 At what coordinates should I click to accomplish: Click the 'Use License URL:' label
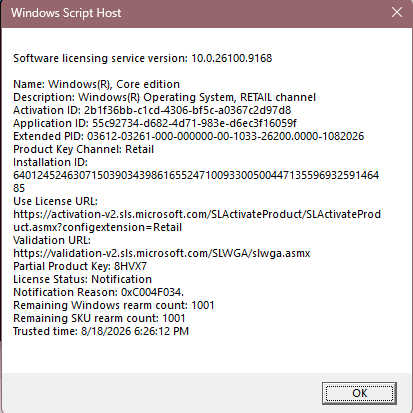[55, 201]
